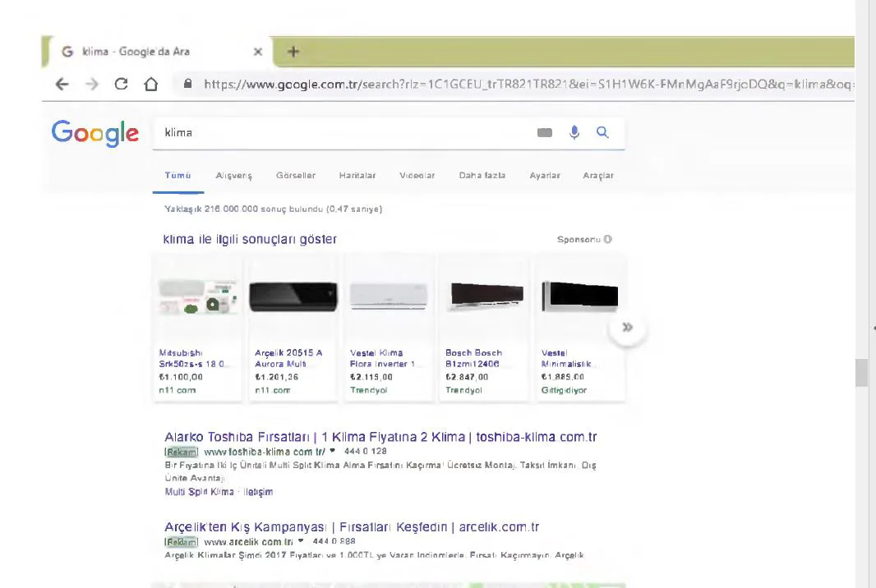The height and width of the screenshot is (588, 876).
Task: Open Daha fazla menu
Action: (x=482, y=176)
